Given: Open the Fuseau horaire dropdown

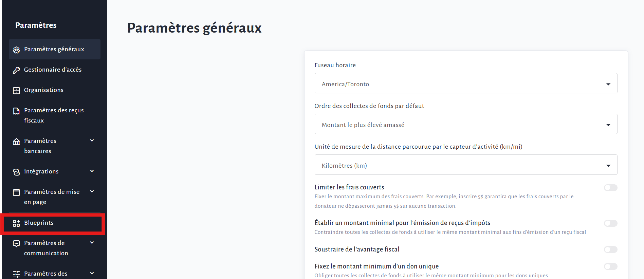Looking at the screenshot, I should [466, 83].
